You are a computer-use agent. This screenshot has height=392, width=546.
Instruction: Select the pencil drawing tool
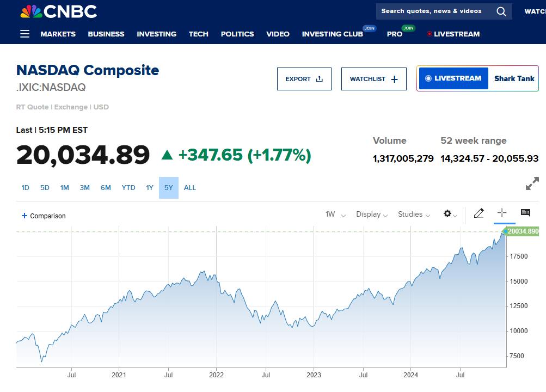click(x=478, y=213)
